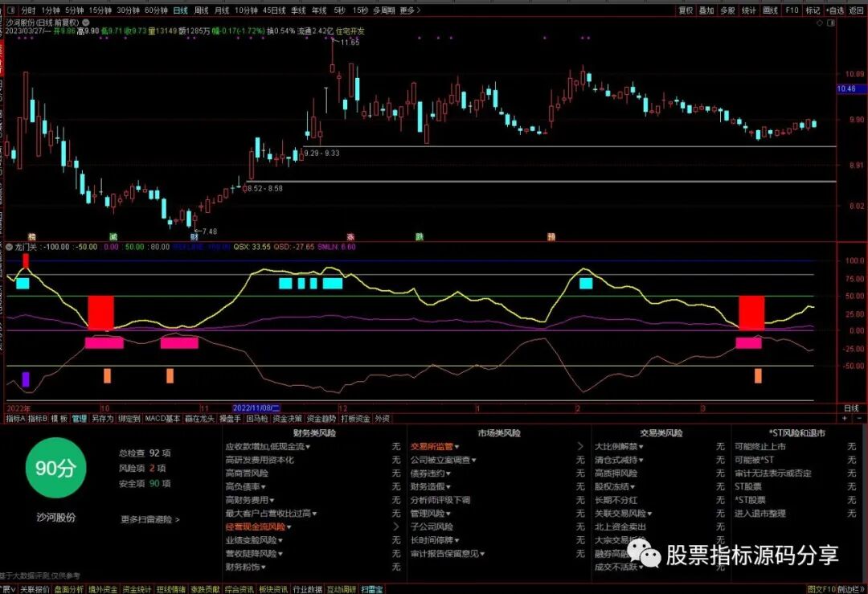Click the 涨 event marker under the candlesticks
Image resolution: width=868 pixels, height=594 pixels.
pos(350,236)
